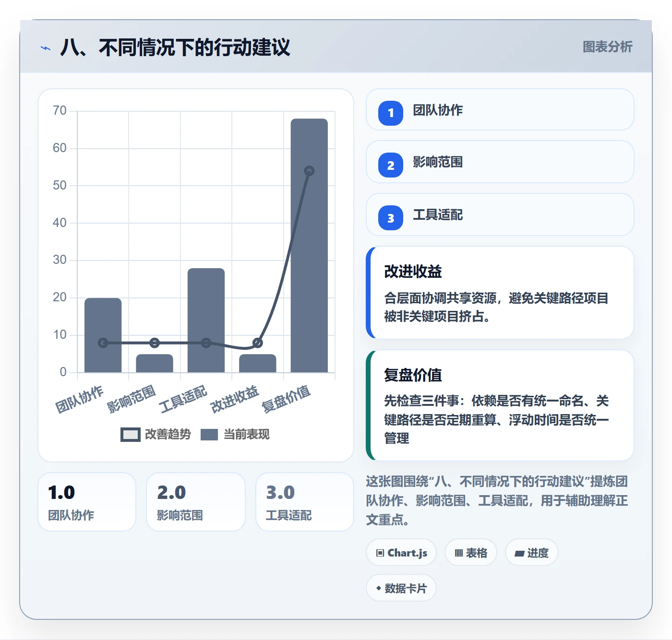Toggle the 当前表现 legend entry

(235, 435)
